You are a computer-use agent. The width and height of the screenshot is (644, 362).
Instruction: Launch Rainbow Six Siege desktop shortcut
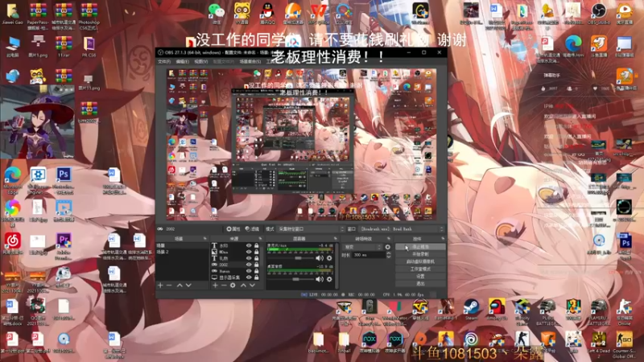[369, 311]
